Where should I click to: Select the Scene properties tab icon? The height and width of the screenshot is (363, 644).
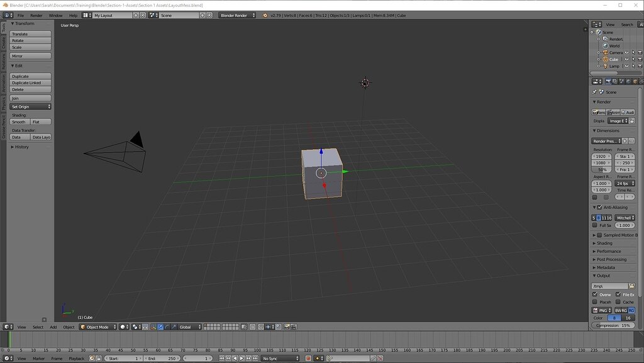click(622, 82)
